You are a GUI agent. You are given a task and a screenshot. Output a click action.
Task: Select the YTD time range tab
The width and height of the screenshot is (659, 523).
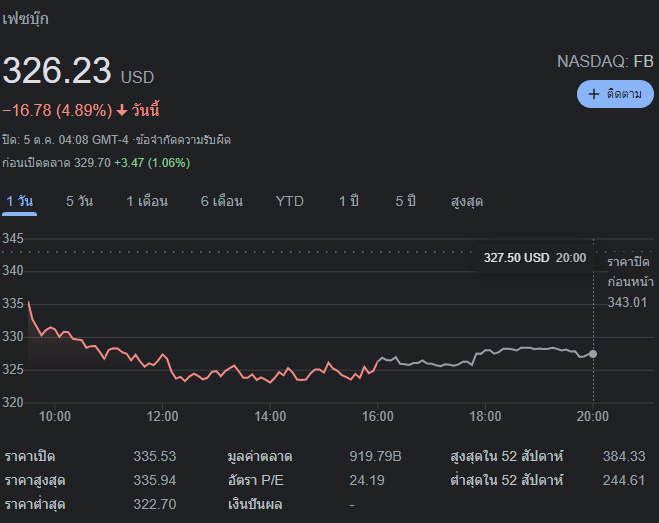click(290, 201)
